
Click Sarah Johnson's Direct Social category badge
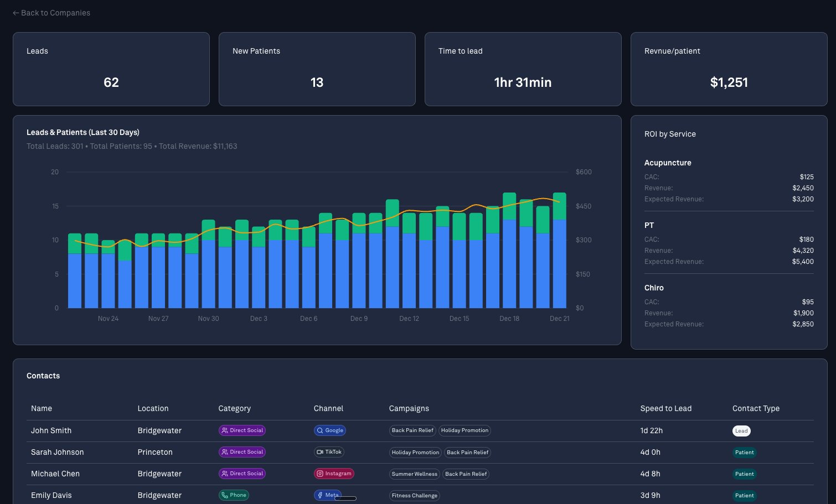point(242,452)
